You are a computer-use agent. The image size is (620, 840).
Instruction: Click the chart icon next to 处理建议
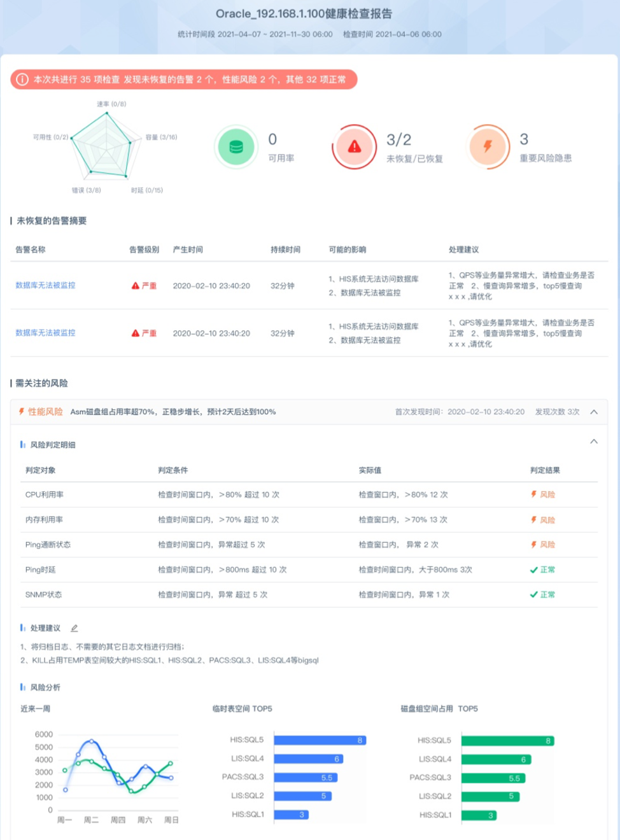point(24,627)
